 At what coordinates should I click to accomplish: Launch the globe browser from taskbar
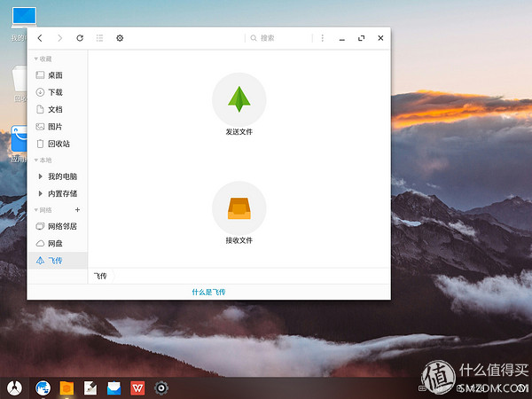tap(43, 387)
